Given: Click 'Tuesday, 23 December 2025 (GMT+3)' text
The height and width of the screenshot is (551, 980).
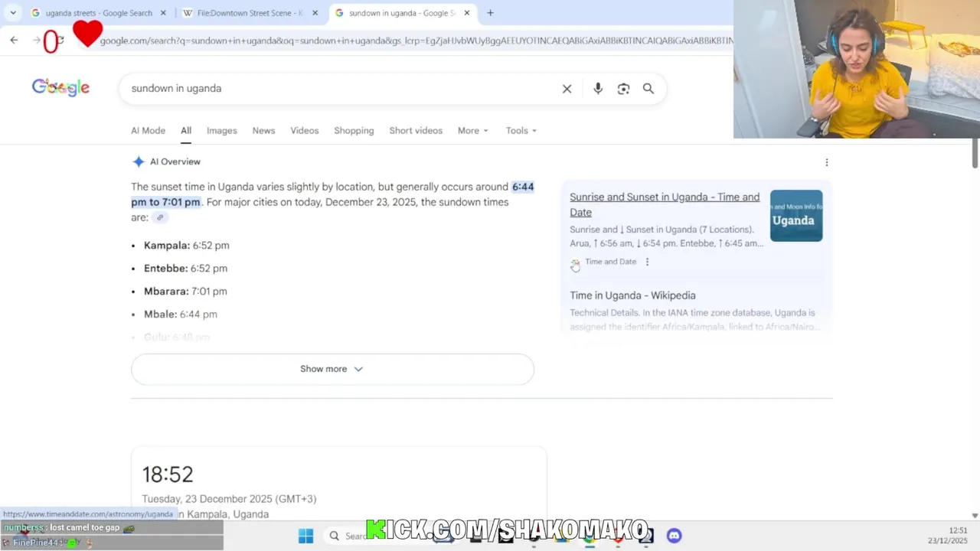Looking at the screenshot, I should point(229,499).
